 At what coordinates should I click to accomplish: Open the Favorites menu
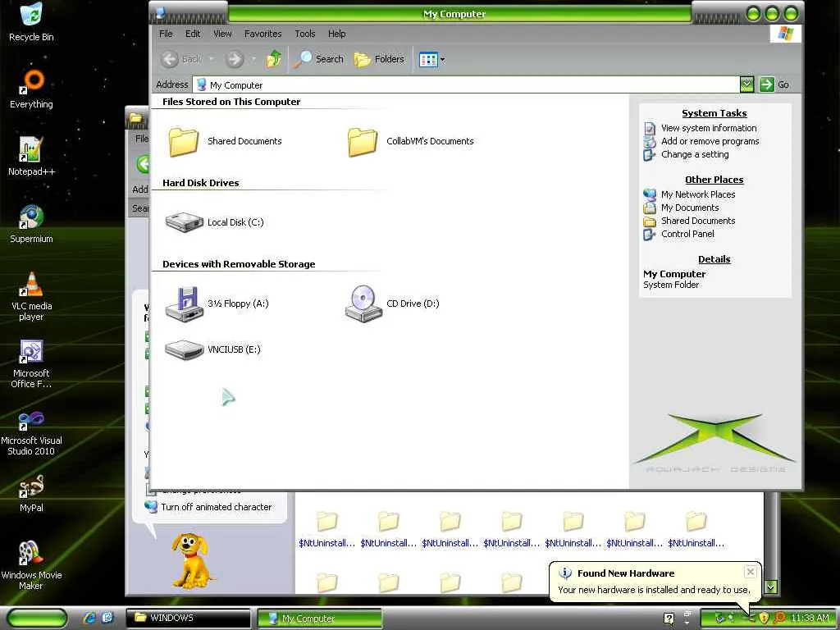263,34
